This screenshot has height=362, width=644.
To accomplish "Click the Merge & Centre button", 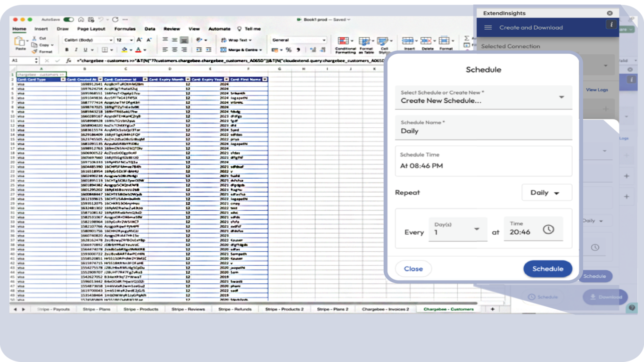I will coord(240,50).
